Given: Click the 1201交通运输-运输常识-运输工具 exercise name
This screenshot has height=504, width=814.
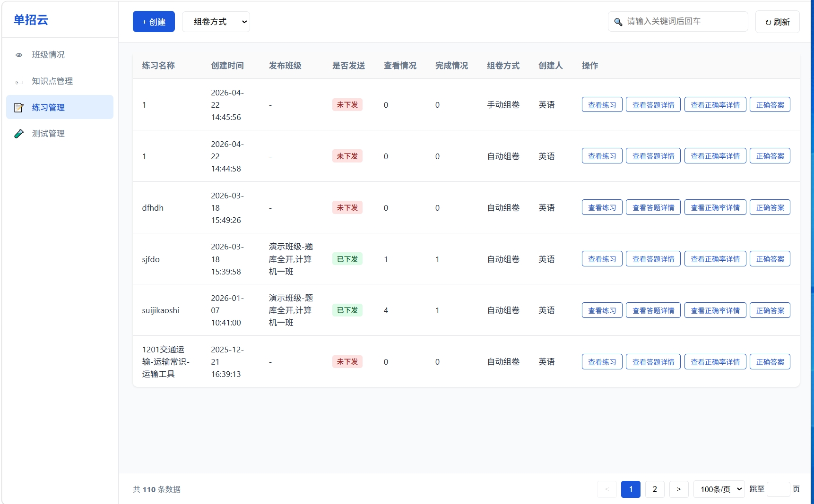Looking at the screenshot, I should pyautogui.click(x=166, y=362).
